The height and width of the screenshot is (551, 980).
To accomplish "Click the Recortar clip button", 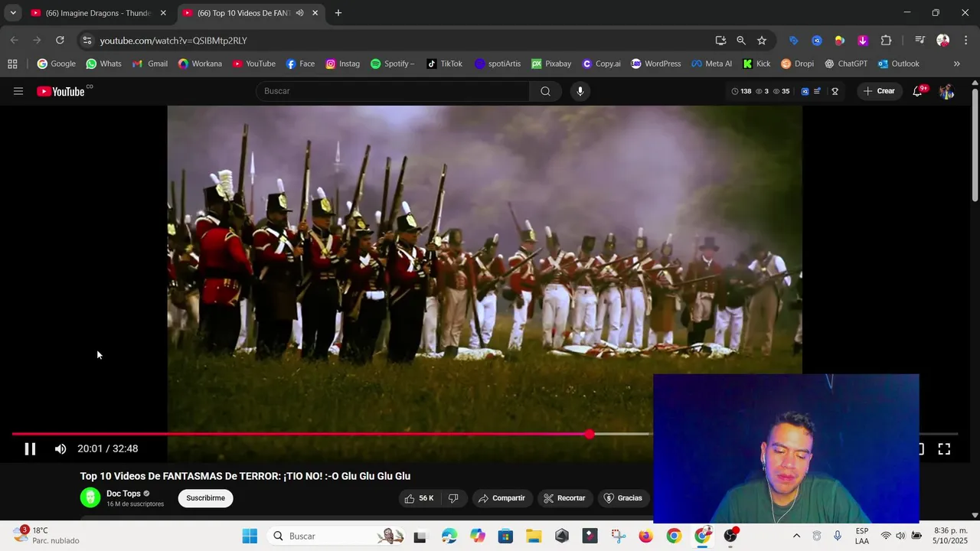I will tap(564, 498).
